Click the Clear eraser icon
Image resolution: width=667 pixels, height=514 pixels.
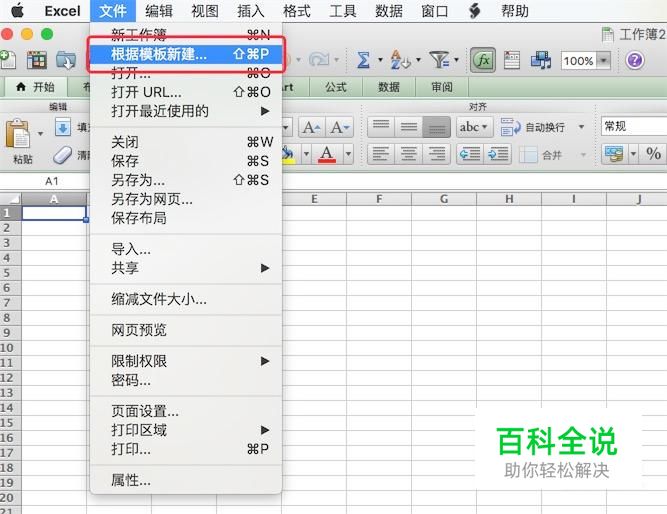click(x=63, y=155)
